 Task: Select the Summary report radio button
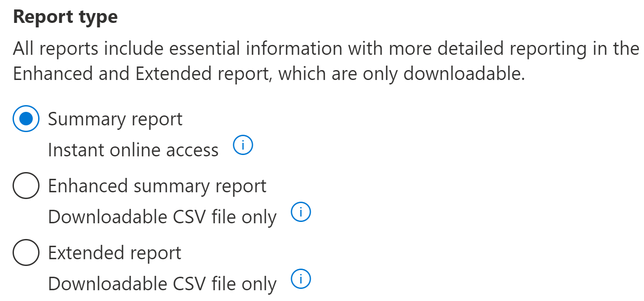pyautogui.click(x=26, y=119)
